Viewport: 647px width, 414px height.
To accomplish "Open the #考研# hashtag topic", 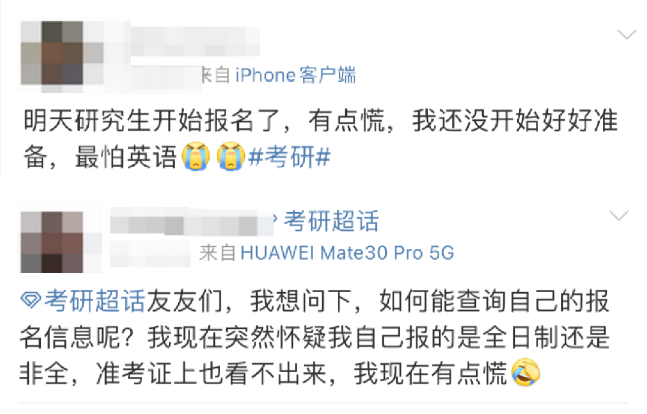I will (x=289, y=157).
